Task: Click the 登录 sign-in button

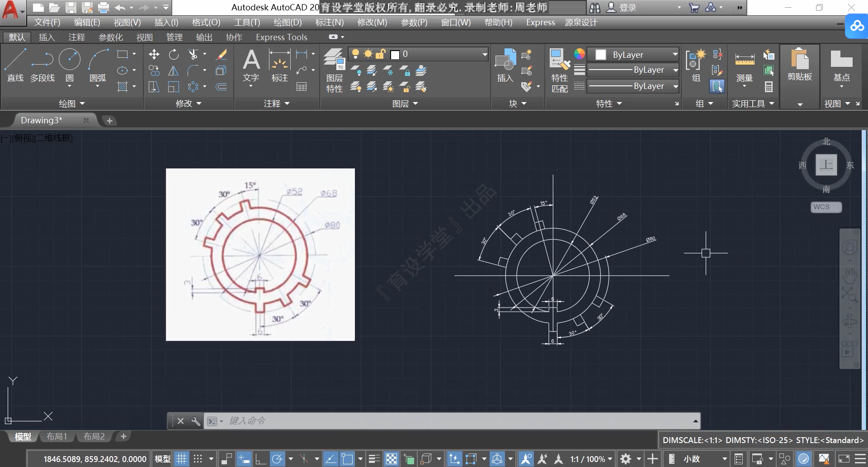Action: pyautogui.click(x=622, y=8)
